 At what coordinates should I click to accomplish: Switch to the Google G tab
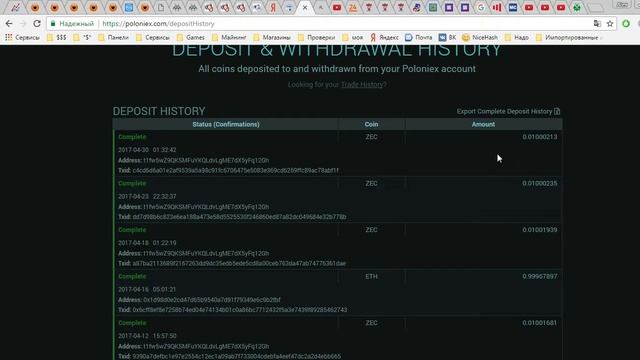point(481,7)
